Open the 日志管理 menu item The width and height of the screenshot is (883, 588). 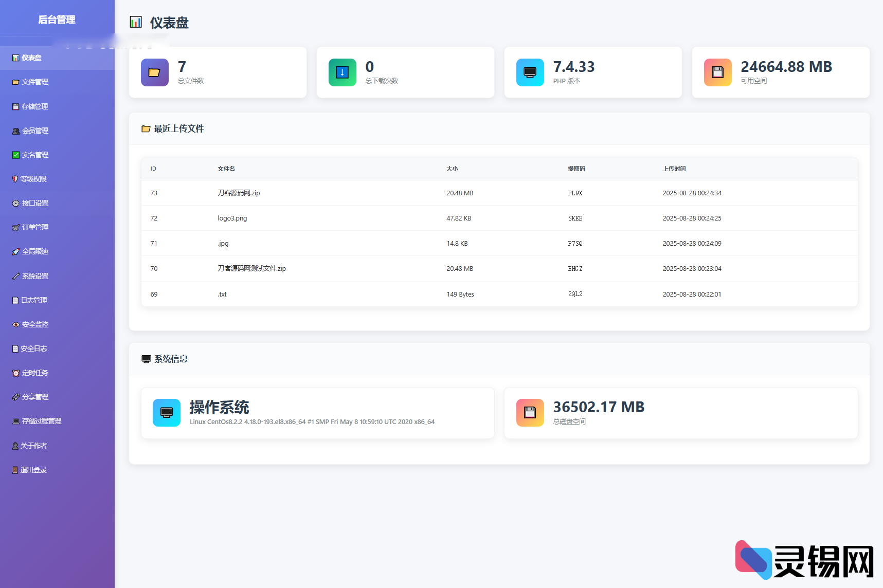click(33, 300)
